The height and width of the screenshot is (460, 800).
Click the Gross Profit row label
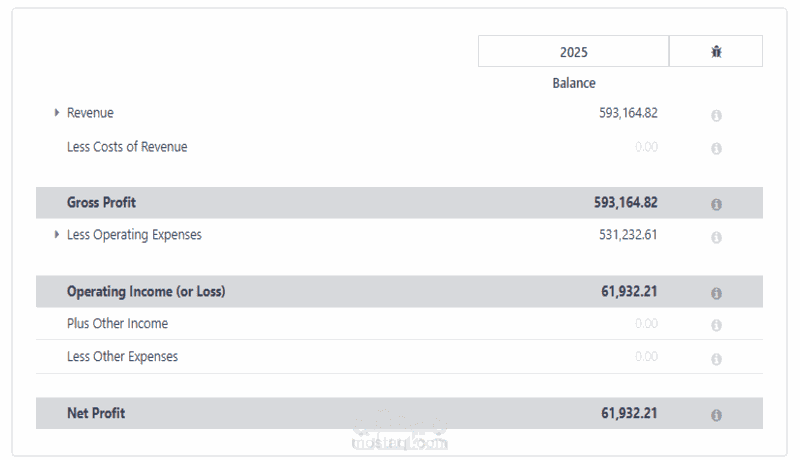[x=101, y=203]
